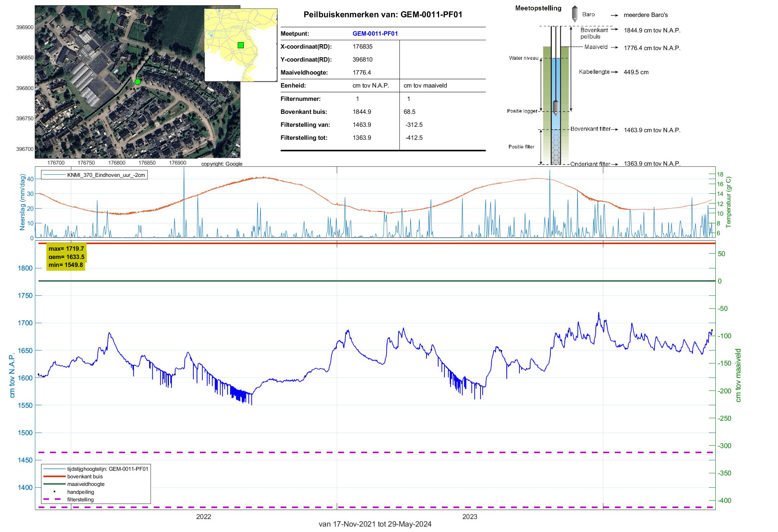Screen dimensions: 778x532
Task: Click the Y-coordinaat value 396810
Action: coord(362,59)
